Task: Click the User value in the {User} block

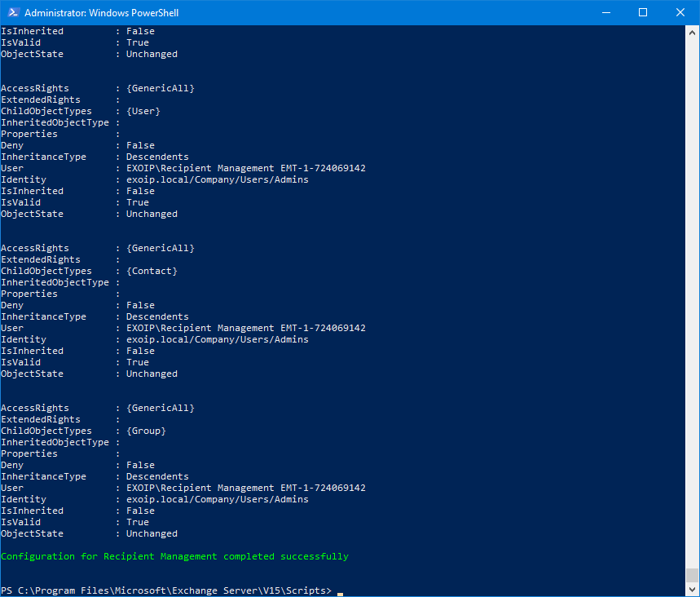Action: point(245,168)
